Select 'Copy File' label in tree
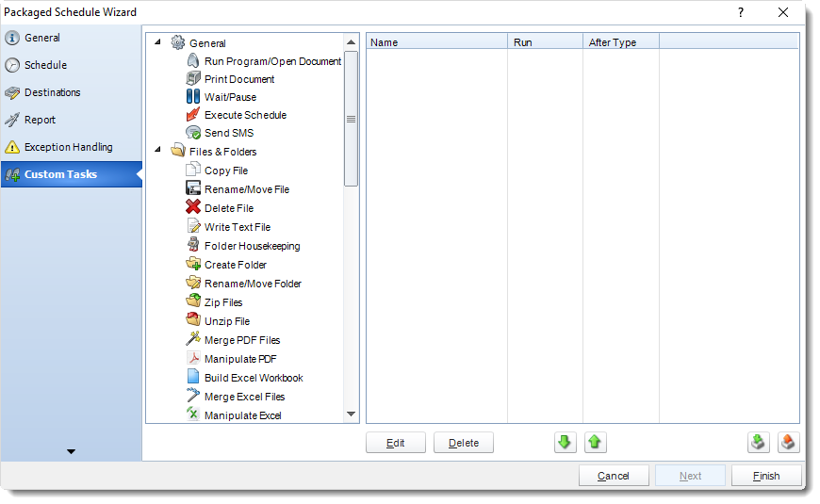This screenshot has width=820, height=504. tap(226, 171)
